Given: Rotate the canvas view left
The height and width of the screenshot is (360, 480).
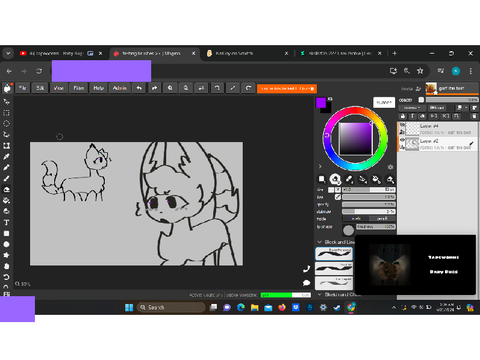Looking at the screenshot, I should pos(217,88).
